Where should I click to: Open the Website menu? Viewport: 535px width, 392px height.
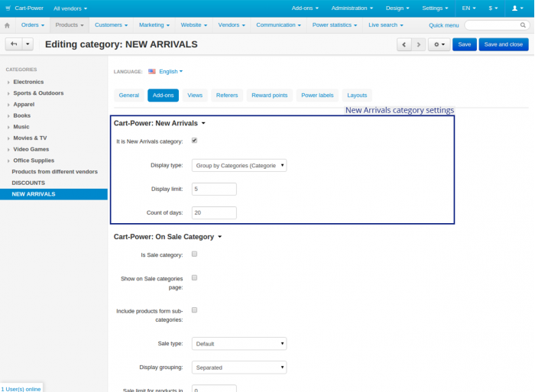pos(194,25)
